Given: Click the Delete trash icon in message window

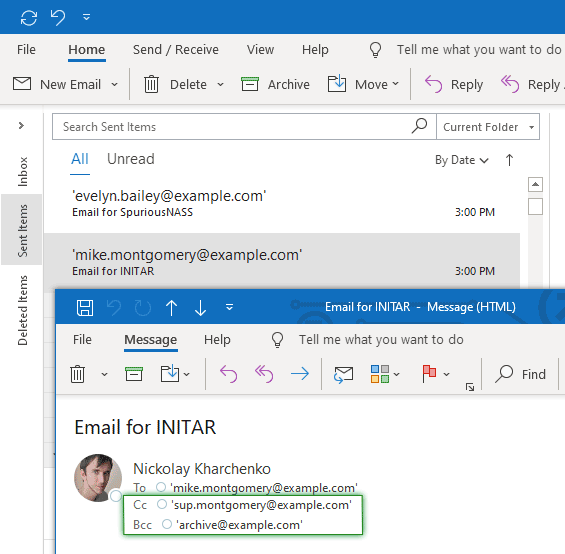Looking at the screenshot, I should [x=77, y=374].
